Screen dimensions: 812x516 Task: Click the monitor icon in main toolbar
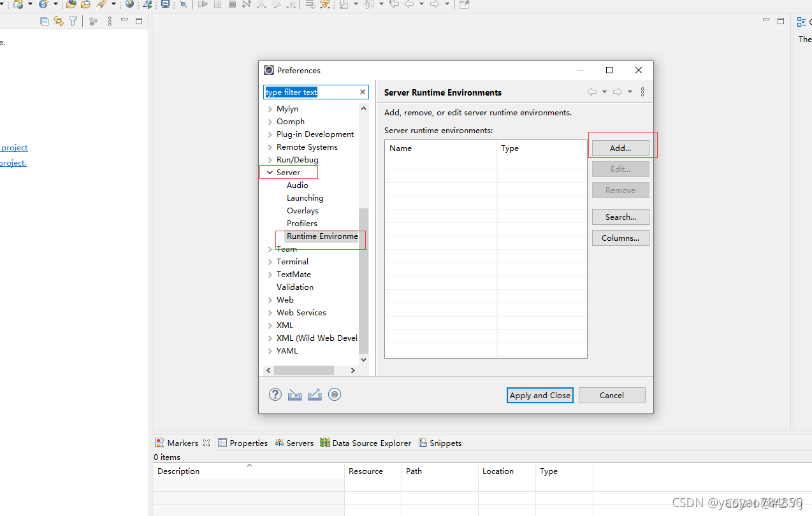coord(166,4)
